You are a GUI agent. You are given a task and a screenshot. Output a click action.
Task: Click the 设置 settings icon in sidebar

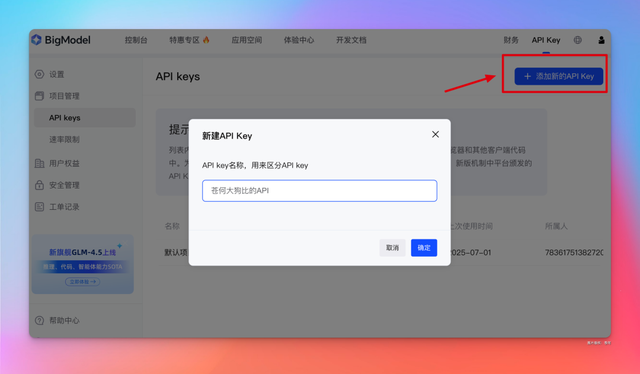(x=39, y=74)
